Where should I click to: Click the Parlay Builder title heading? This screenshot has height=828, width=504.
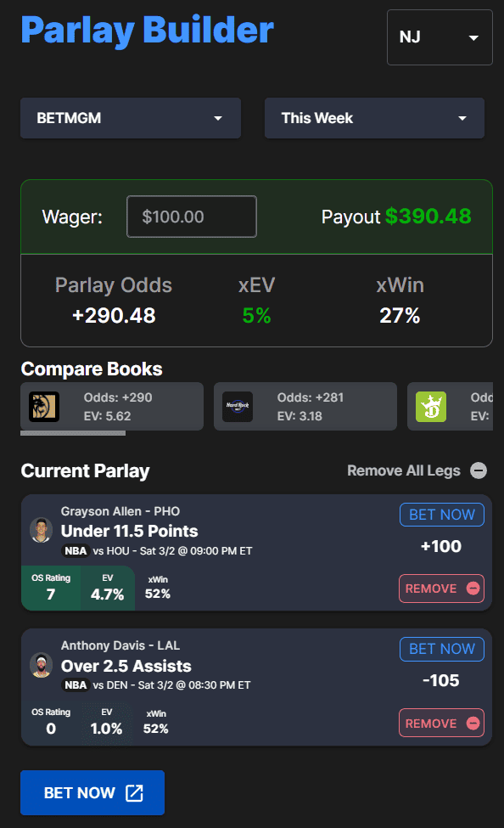(x=148, y=30)
